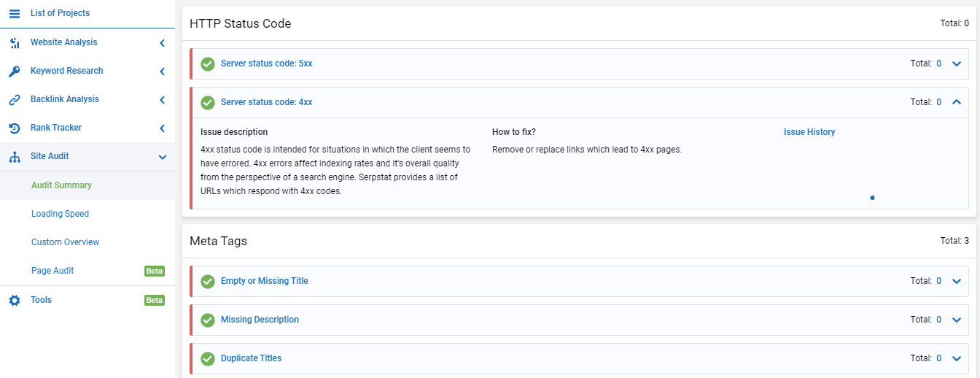Expand the Backlink Analysis menu chevron
The height and width of the screenshot is (378, 980).
point(162,100)
